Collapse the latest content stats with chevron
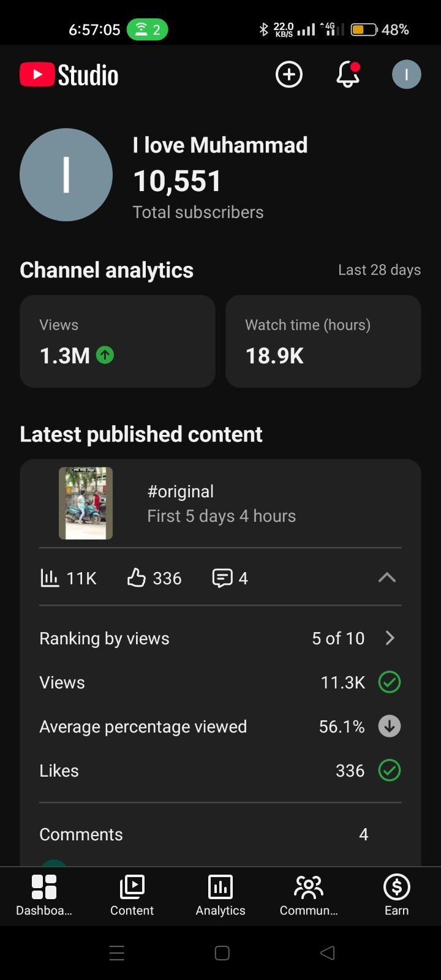This screenshot has height=980, width=441. (387, 578)
